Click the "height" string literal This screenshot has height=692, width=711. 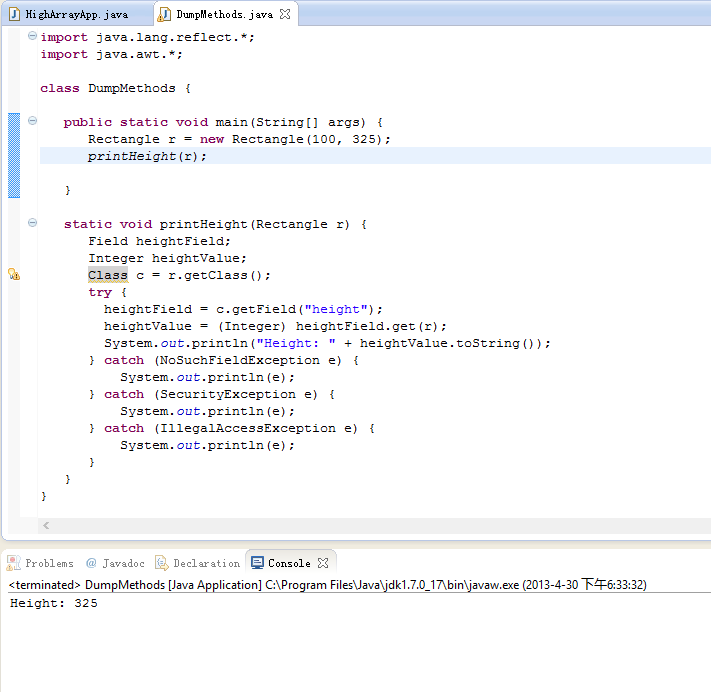(x=336, y=309)
